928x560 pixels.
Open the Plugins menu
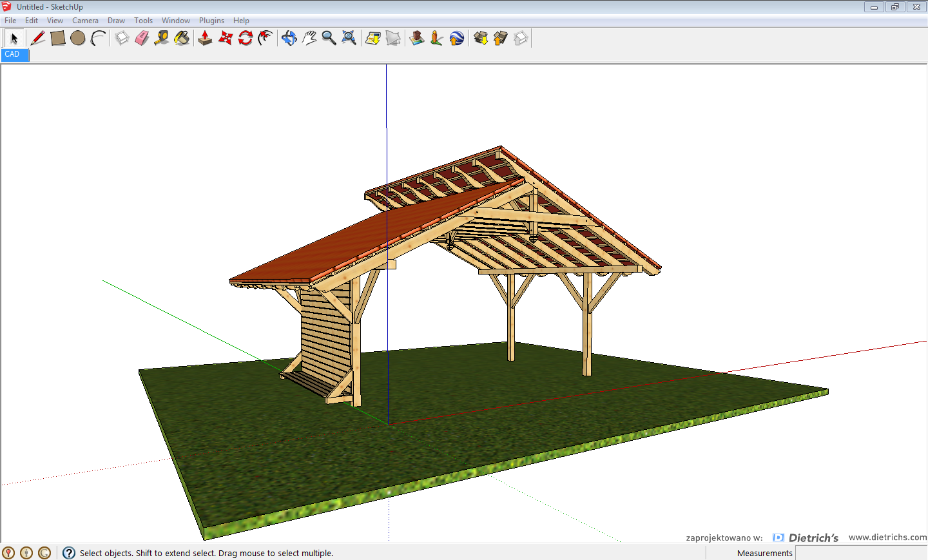(x=211, y=21)
